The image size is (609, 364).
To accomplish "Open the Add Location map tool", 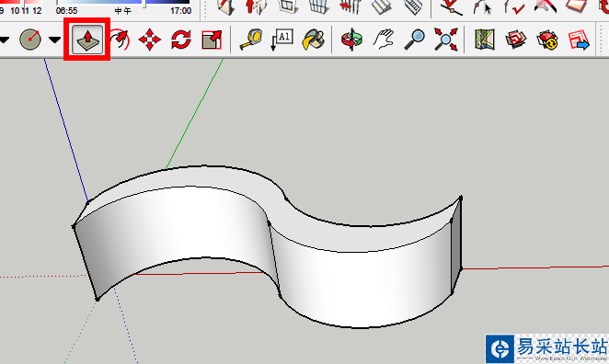I will (x=484, y=40).
